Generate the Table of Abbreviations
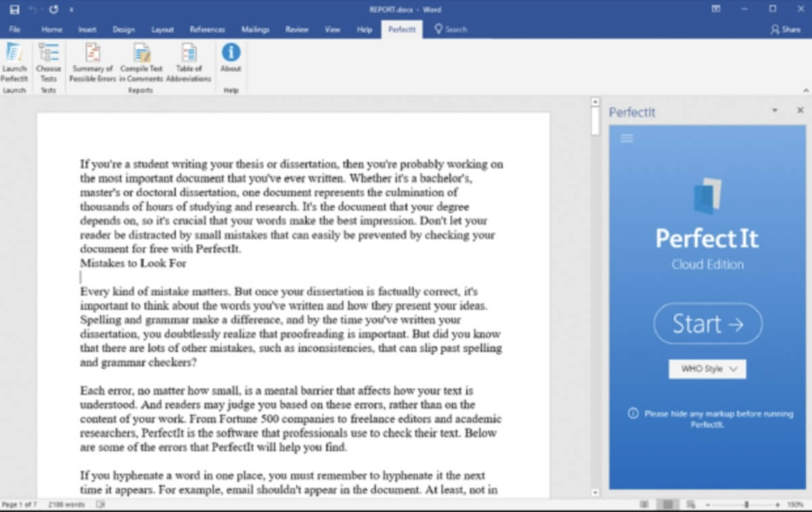812x512 pixels. (x=189, y=62)
